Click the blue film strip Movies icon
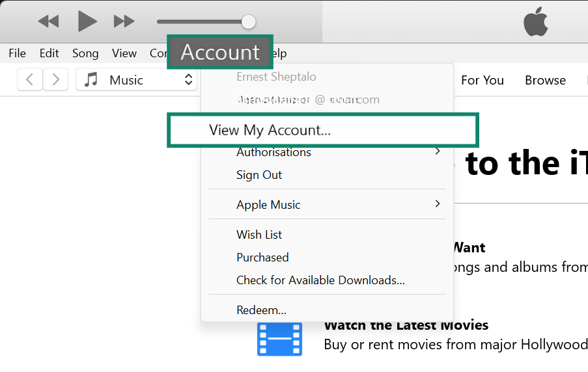 pos(279,339)
